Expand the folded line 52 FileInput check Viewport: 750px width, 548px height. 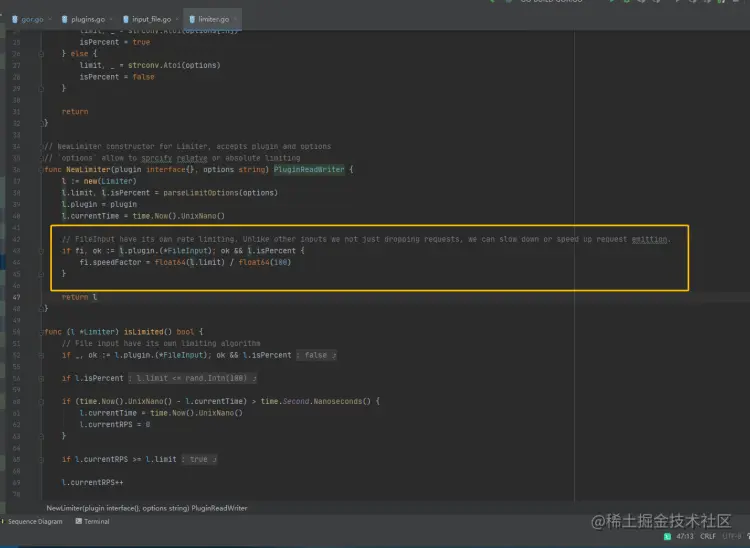pyautogui.click(x=41, y=355)
